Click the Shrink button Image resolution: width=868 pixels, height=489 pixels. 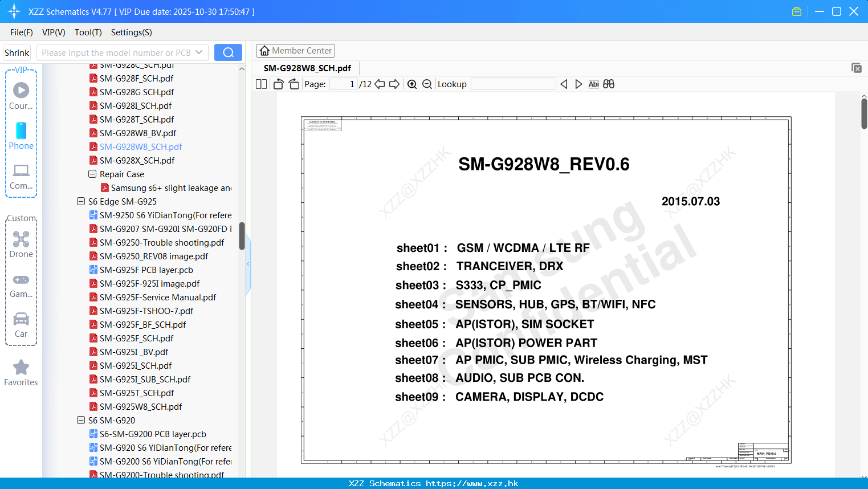pos(17,52)
